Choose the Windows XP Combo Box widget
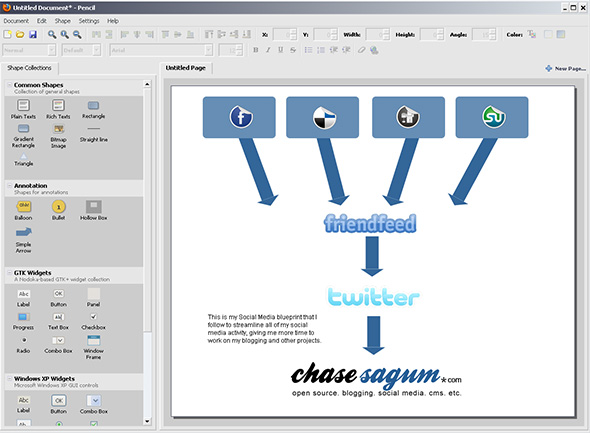The width and height of the screenshot is (590, 433). [x=94, y=404]
